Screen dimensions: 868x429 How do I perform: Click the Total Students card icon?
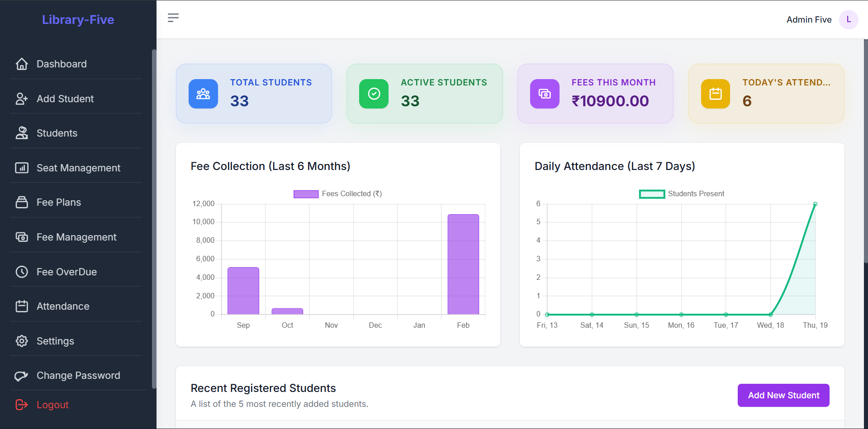[203, 94]
